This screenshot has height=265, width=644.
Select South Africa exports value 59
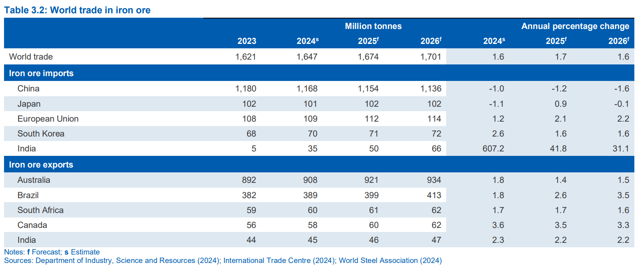251,210
